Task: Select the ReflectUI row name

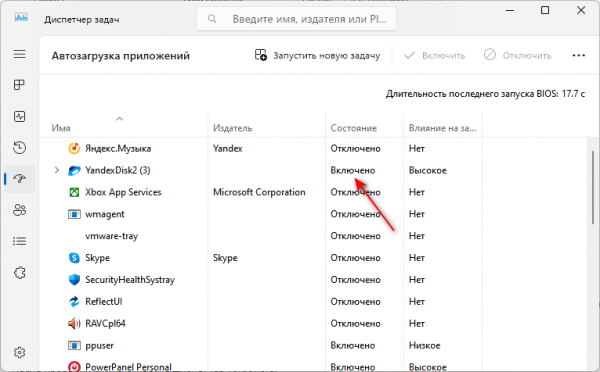Action: (103, 302)
